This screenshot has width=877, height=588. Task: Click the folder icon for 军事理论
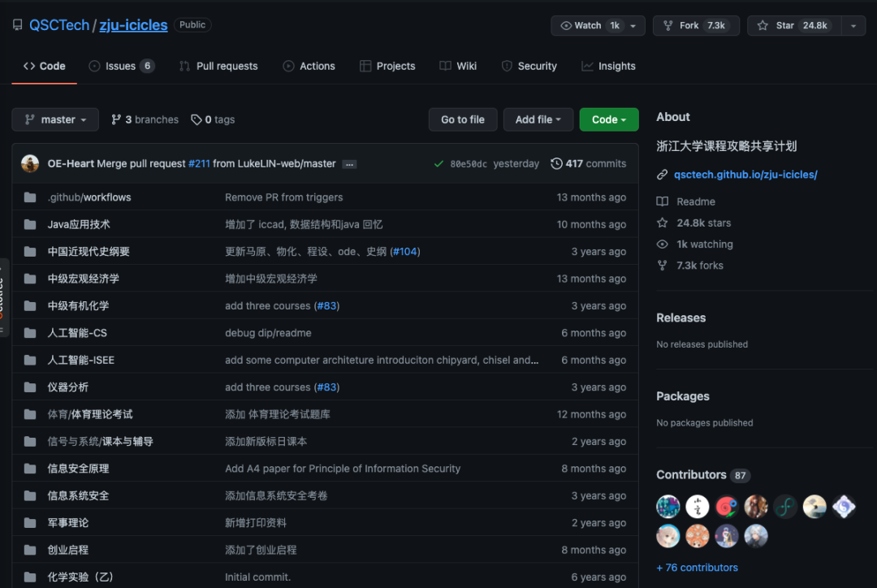[x=30, y=523]
